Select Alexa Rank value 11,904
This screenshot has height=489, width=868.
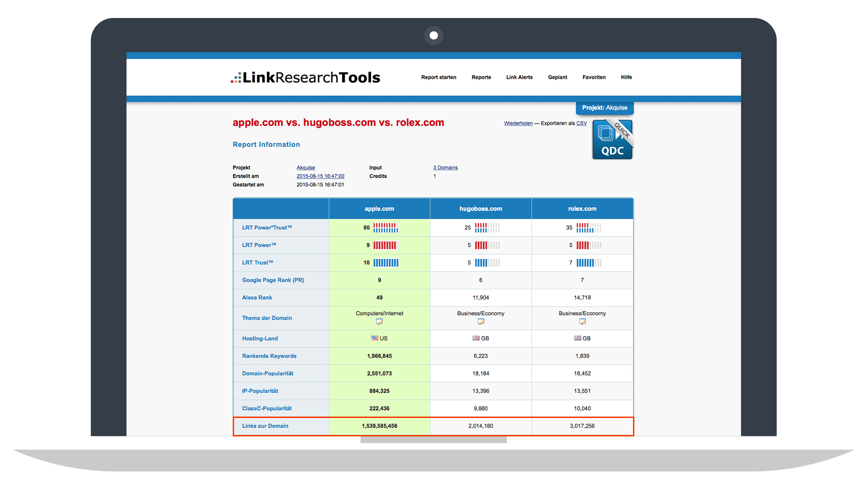click(481, 298)
